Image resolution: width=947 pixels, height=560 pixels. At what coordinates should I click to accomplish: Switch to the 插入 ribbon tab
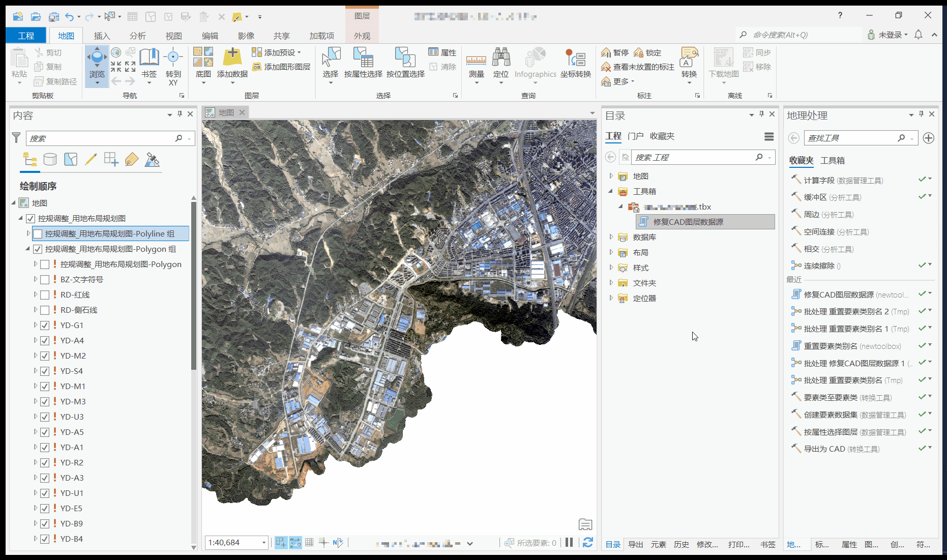tap(102, 36)
